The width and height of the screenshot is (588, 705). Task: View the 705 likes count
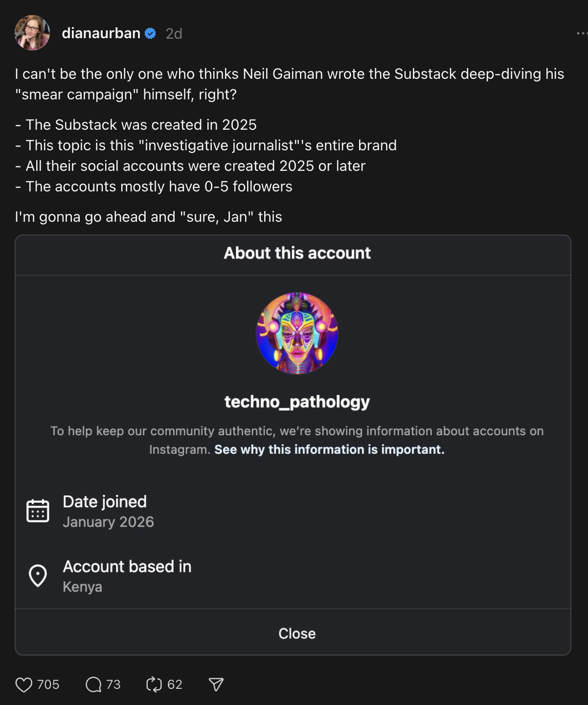coord(48,684)
